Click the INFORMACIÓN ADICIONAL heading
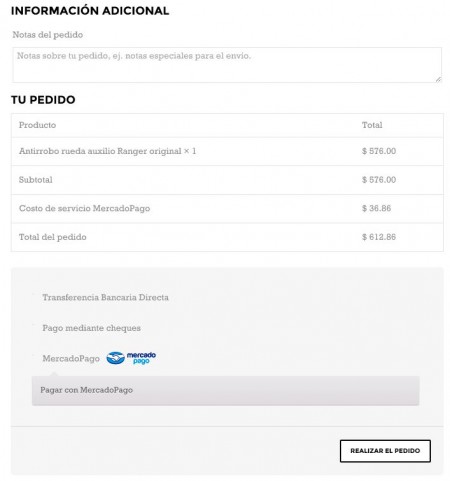This screenshot has width=450, height=481. (90, 10)
